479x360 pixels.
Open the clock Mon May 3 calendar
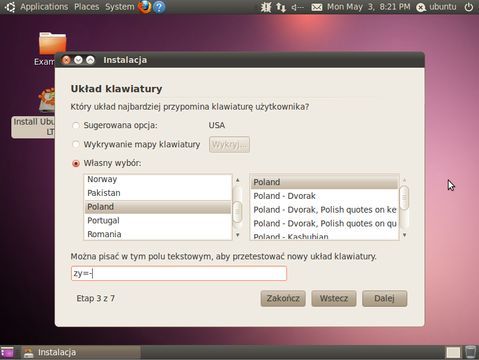(x=368, y=7)
